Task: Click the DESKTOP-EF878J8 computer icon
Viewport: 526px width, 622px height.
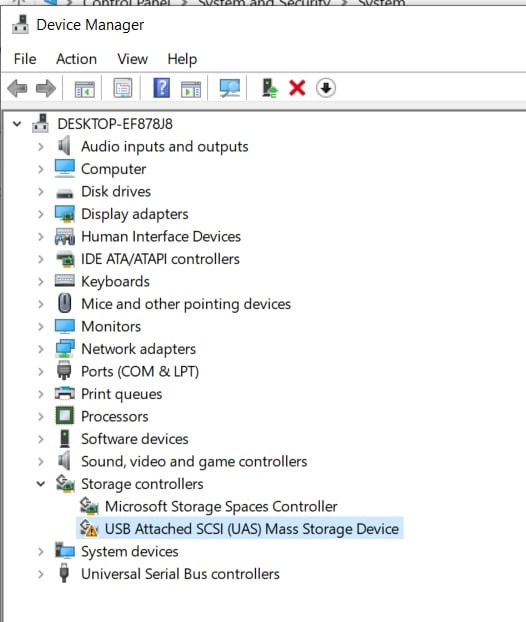Action: [40, 123]
